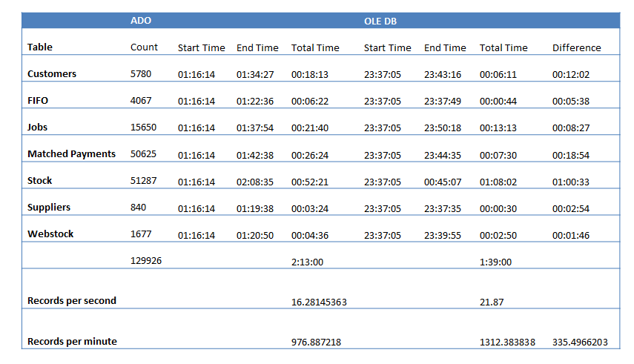Select the Webstock row label

pos(50,234)
